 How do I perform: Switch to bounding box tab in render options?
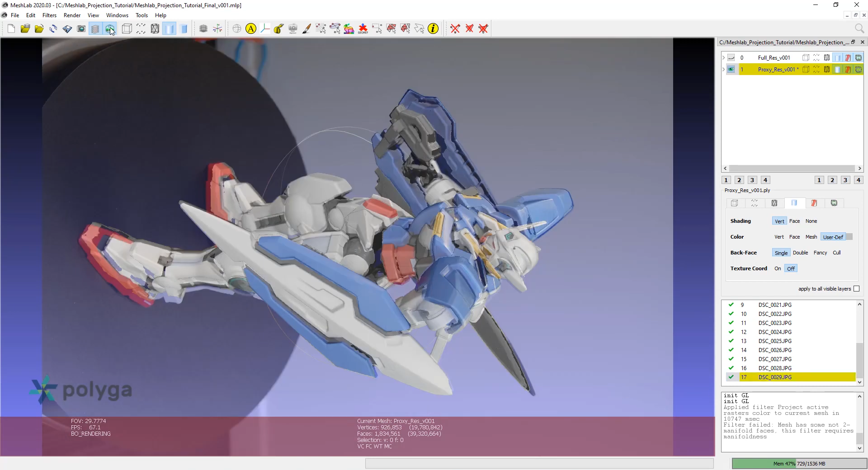tap(735, 203)
